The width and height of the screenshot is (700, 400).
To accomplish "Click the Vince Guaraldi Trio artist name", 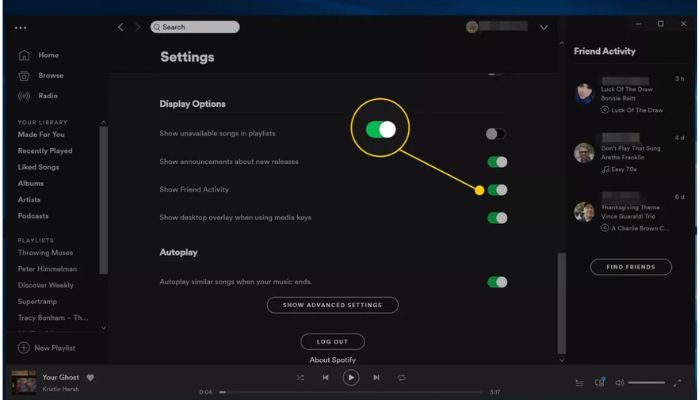I will 628,217.
